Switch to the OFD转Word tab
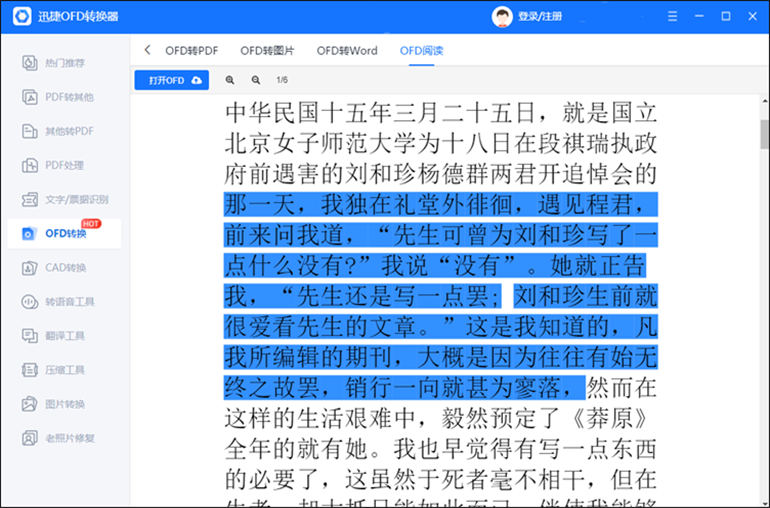 347,51
